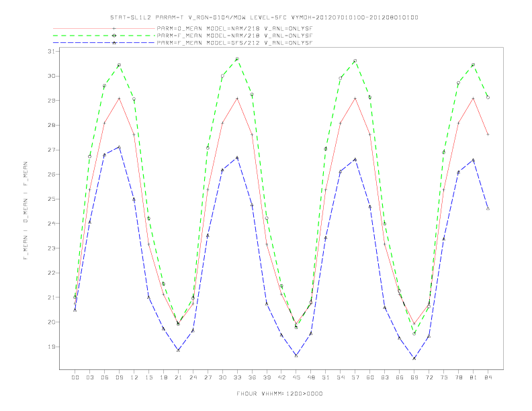The height and width of the screenshot is (411, 532).
Task: Click green NAM circle marker at hour 33 peak
Action: coord(237,59)
